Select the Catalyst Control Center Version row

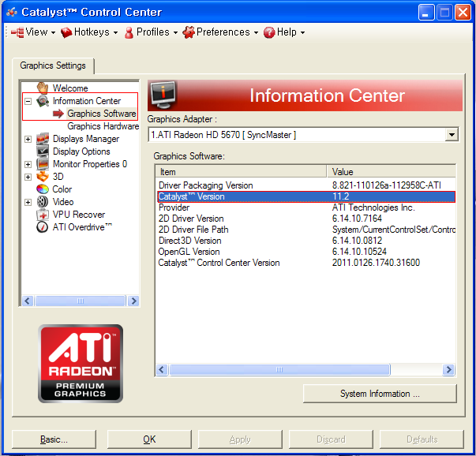pos(306,263)
